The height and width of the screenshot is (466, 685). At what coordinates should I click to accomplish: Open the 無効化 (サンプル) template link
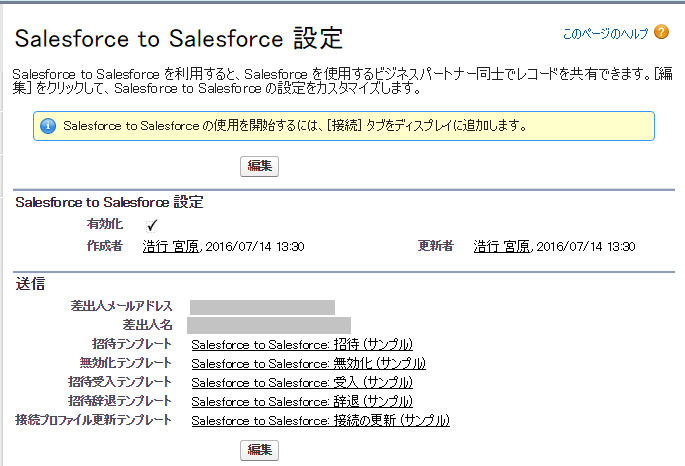tap(308, 363)
